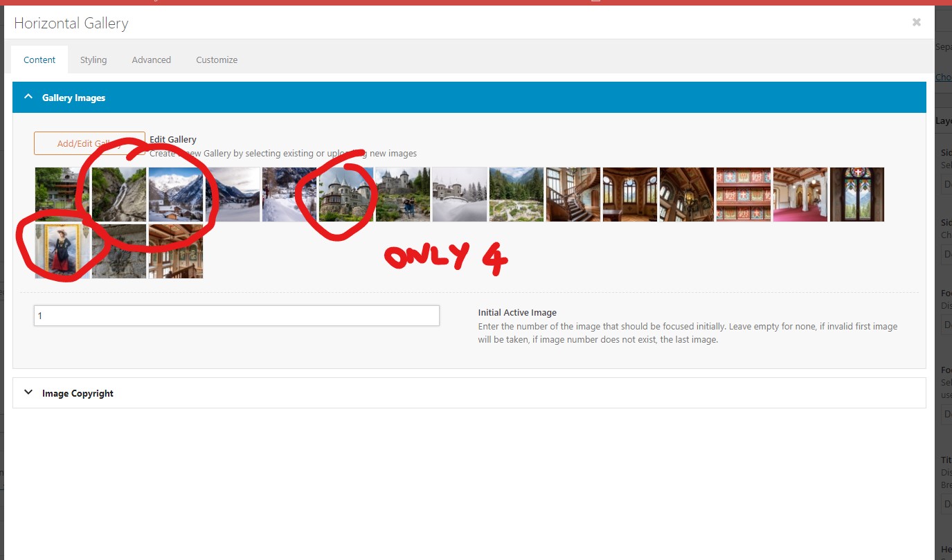Image resolution: width=952 pixels, height=560 pixels.
Task: Select the red painted panels thumbnail
Action: 744,195
